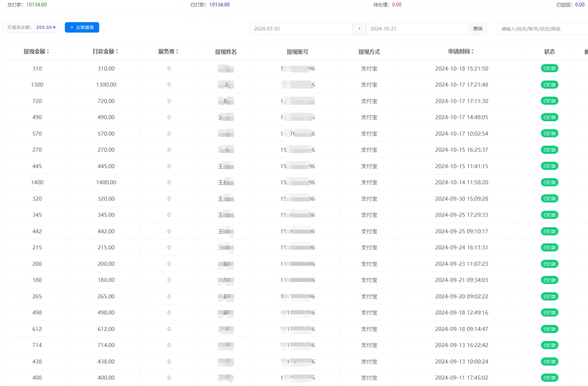Toggle sort order for the 服务费 column

(x=176, y=51)
